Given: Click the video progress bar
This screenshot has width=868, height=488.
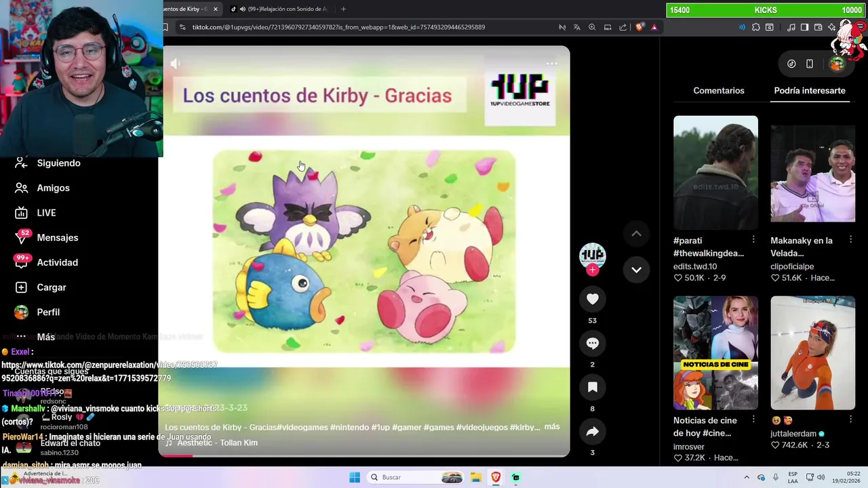Looking at the screenshot, I should click(364, 455).
